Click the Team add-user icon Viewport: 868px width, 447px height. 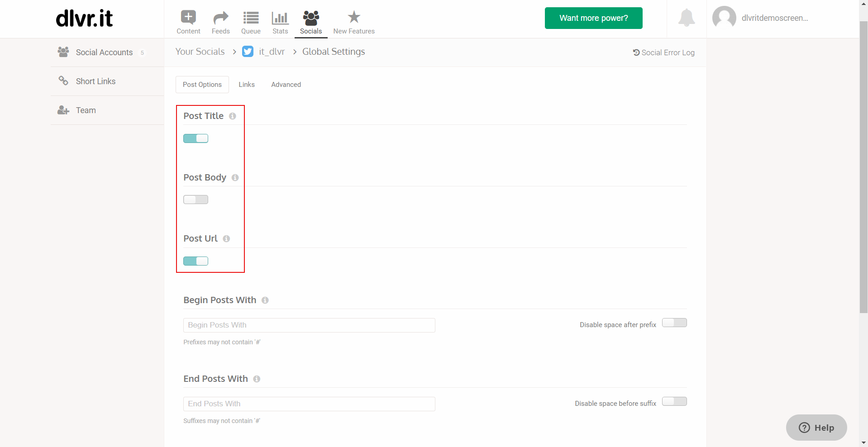point(63,110)
